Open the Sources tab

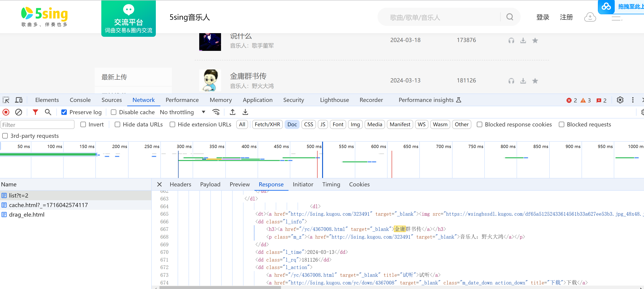[x=112, y=100]
